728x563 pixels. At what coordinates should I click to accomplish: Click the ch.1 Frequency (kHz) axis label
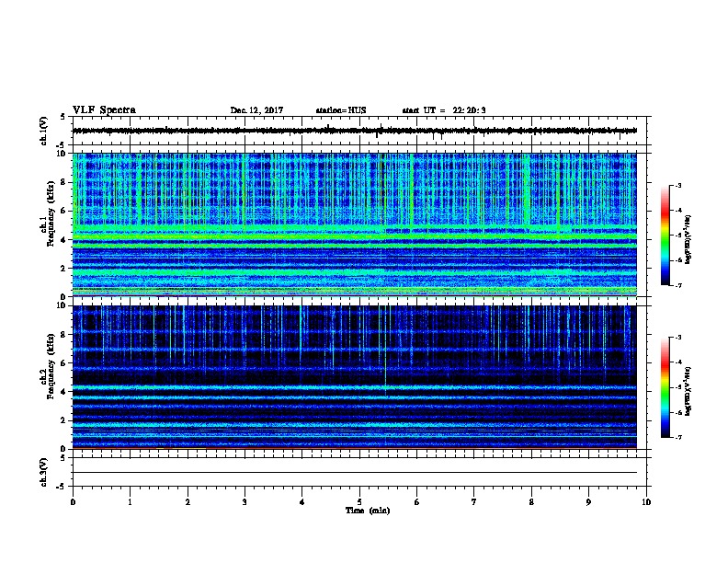click(47, 214)
